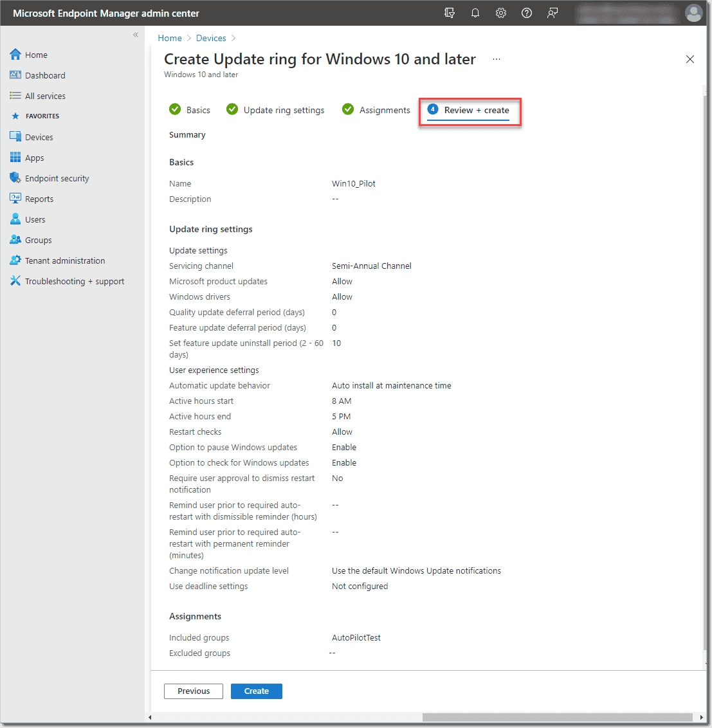This screenshot has width=712, height=728.
Task: Click the Use the default Windows Update notifications value
Action: tap(416, 570)
